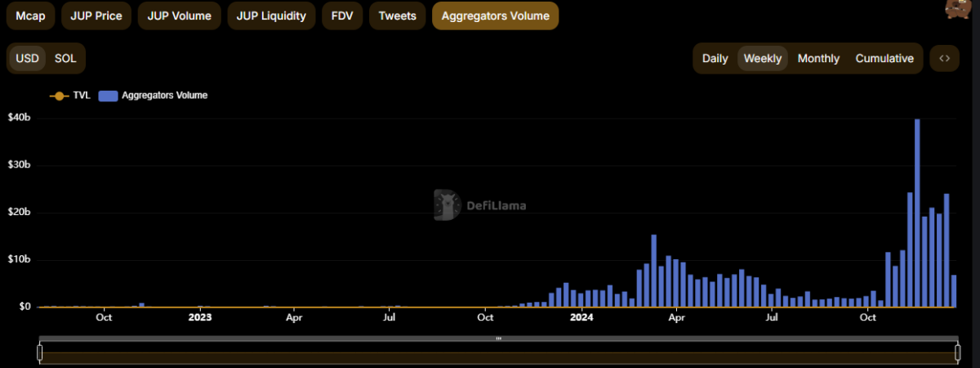The width and height of the screenshot is (980, 368).
Task: Click the $30b y-axis label
Action: [x=20, y=165]
